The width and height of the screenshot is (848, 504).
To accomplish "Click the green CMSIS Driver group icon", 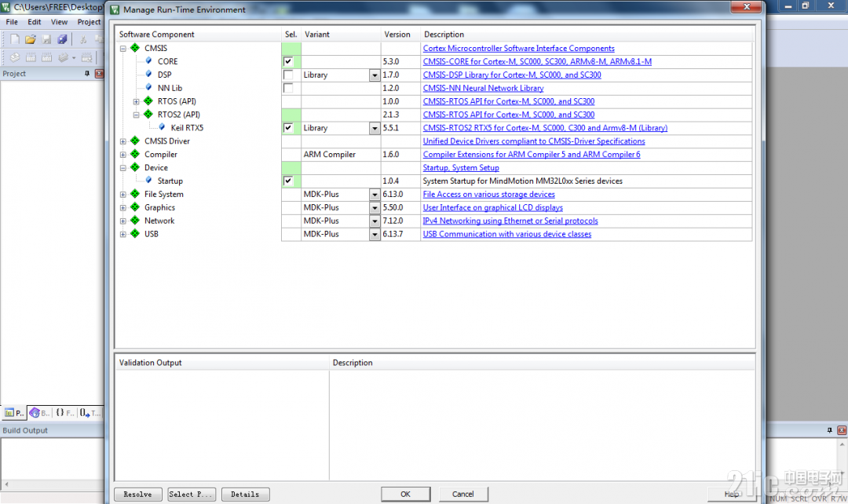I will tap(135, 141).
